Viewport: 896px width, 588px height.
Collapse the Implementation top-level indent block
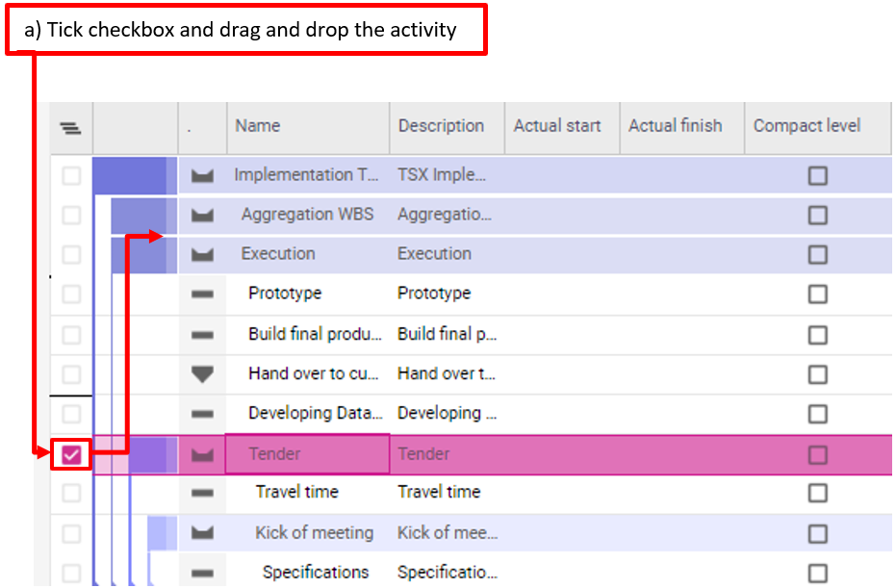pyautogui.click(x=129, y=175)
